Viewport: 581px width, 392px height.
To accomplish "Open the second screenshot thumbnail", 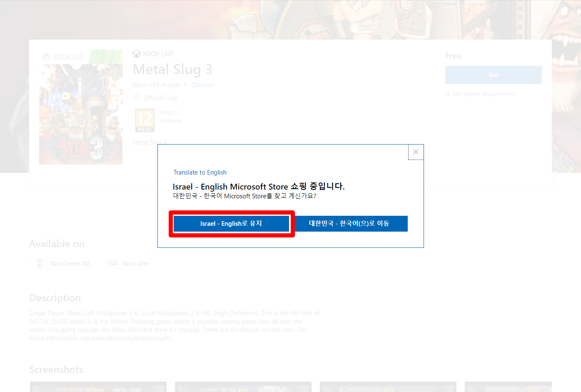I will pos(243,387).
